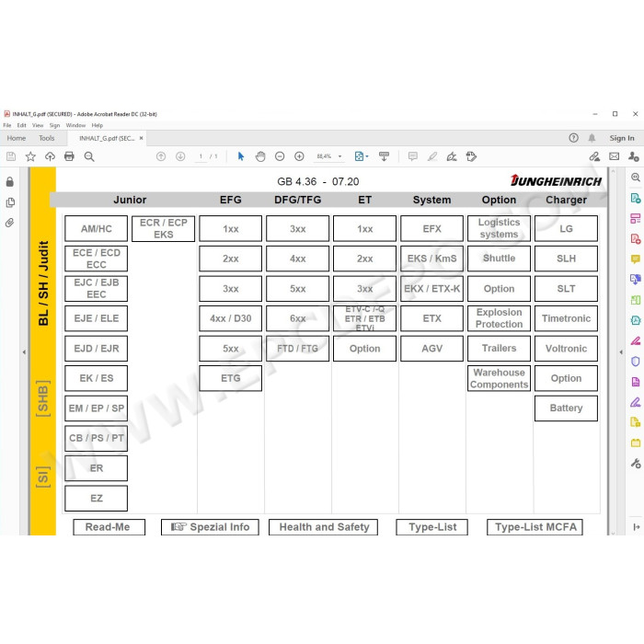This screenshot has width=644, height=644.
Task: Open the find text magnifier
Action: (89, 156)
